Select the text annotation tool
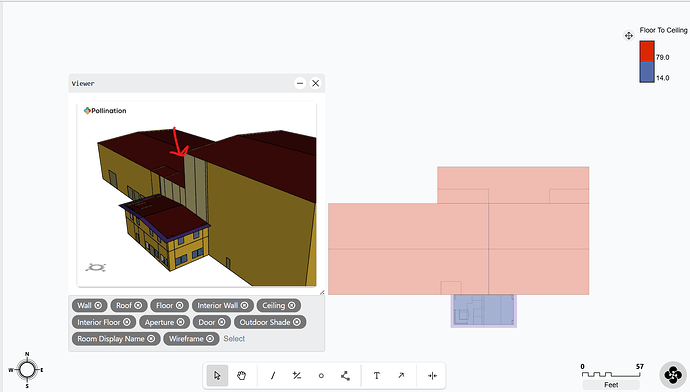This screenshot has width=690, height=392. pos(377,375)
